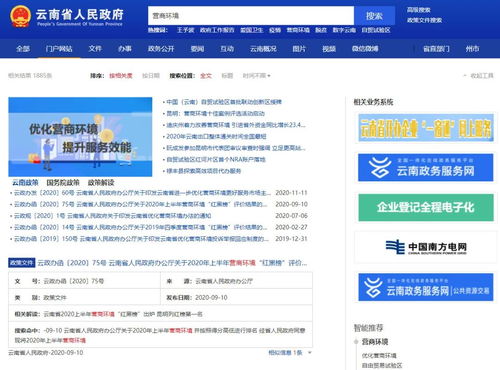The image size is (500, 370).
Task: Switch to the 微信微博 tab
Action: (365, 49)
